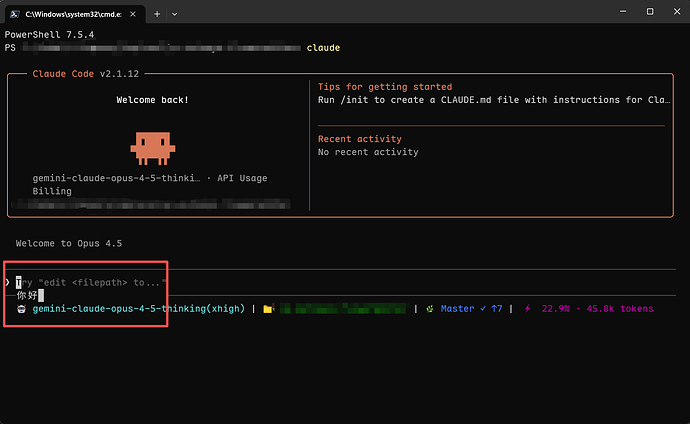
Task: Open a new terminal tab
Action: [157, 14]
